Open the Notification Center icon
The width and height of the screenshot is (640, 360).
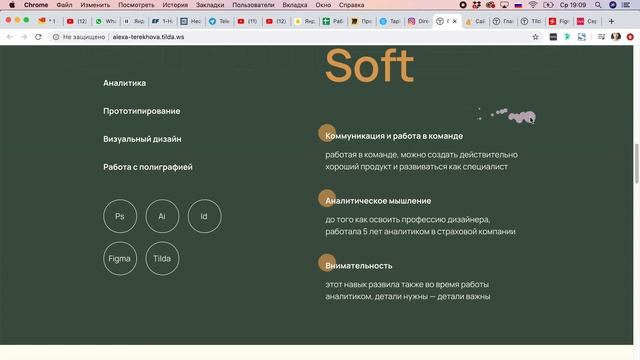(626, 5)
